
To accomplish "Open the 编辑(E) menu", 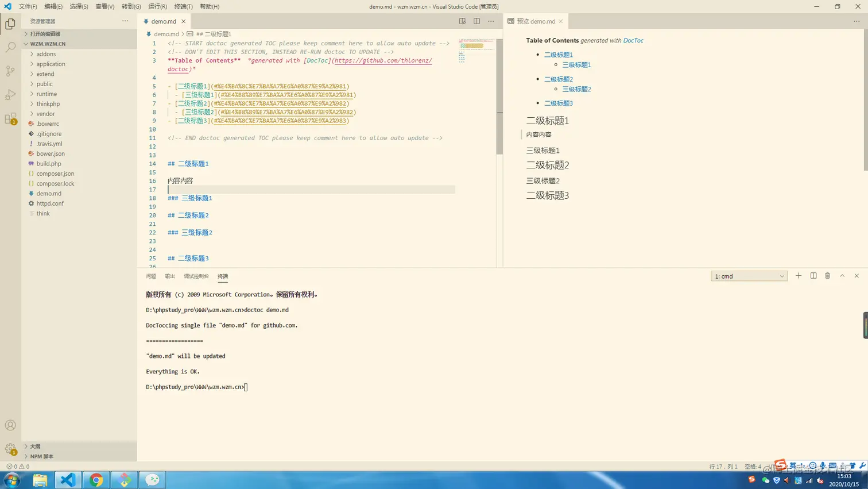I will pos(53,6).
